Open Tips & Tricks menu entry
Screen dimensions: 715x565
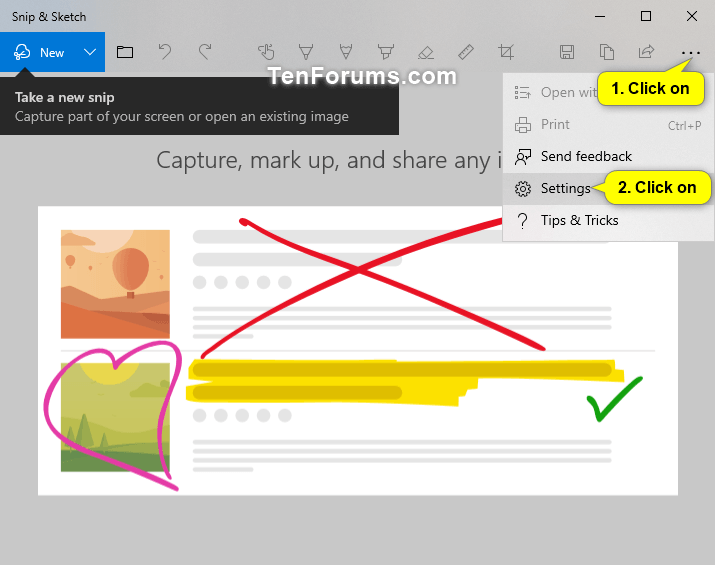coord(608,220)
